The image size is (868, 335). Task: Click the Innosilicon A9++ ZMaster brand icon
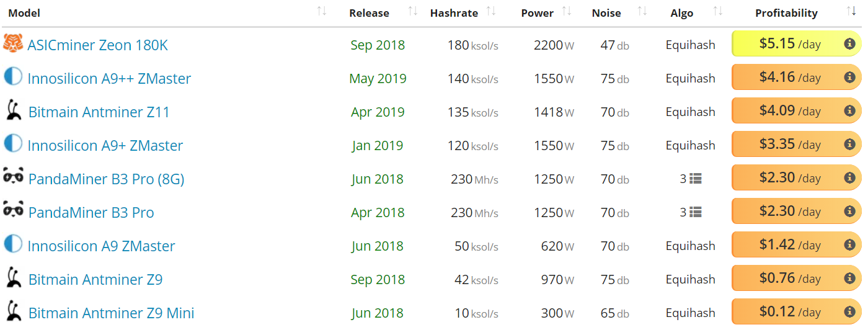tap(13, 77)
